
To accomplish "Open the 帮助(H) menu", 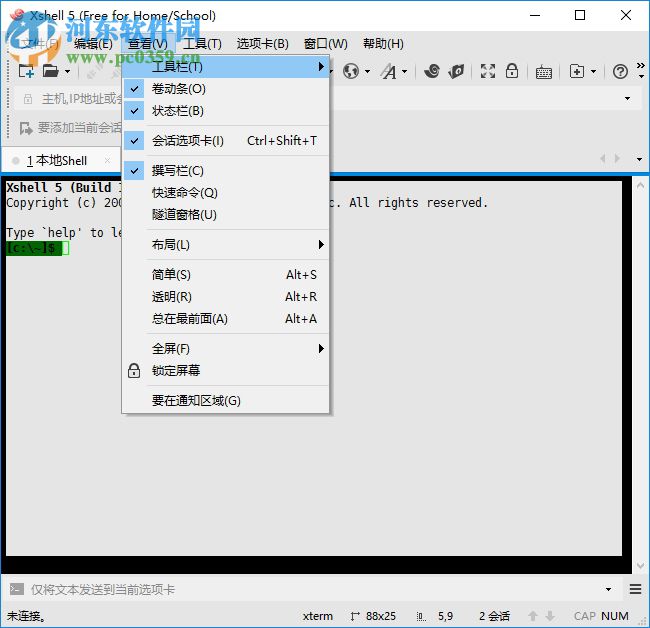I will pos(383,44).
